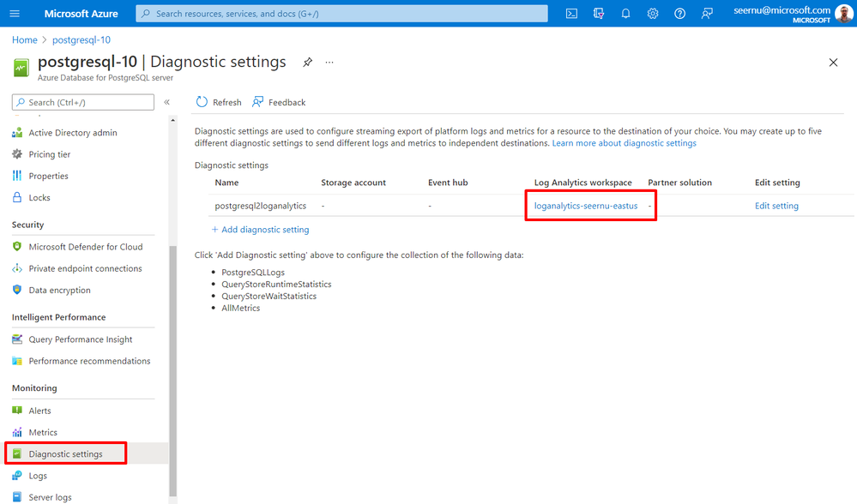The height and width of the screenshot is (504, 857).
Task: Go to postgresql-10 breadcrumb
Action: pos(81,40)
